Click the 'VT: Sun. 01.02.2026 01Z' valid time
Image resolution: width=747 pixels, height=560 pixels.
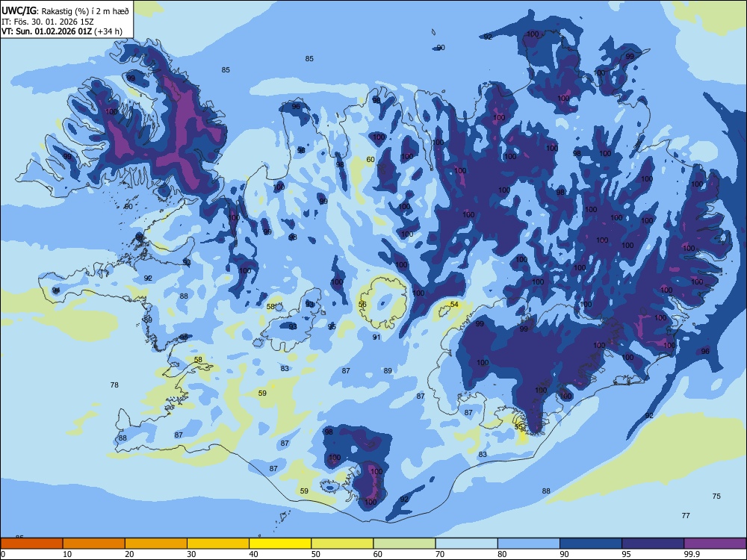(46, 31)
